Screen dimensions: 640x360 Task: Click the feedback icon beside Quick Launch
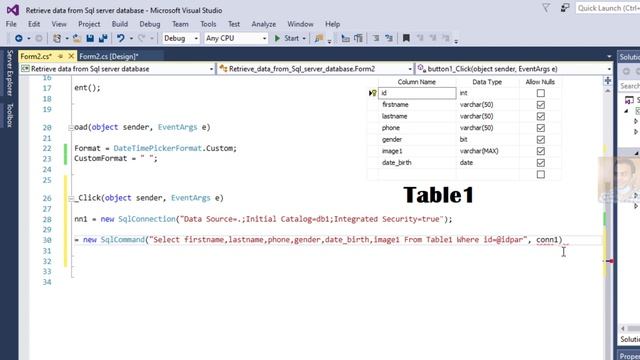click(565, 8)
